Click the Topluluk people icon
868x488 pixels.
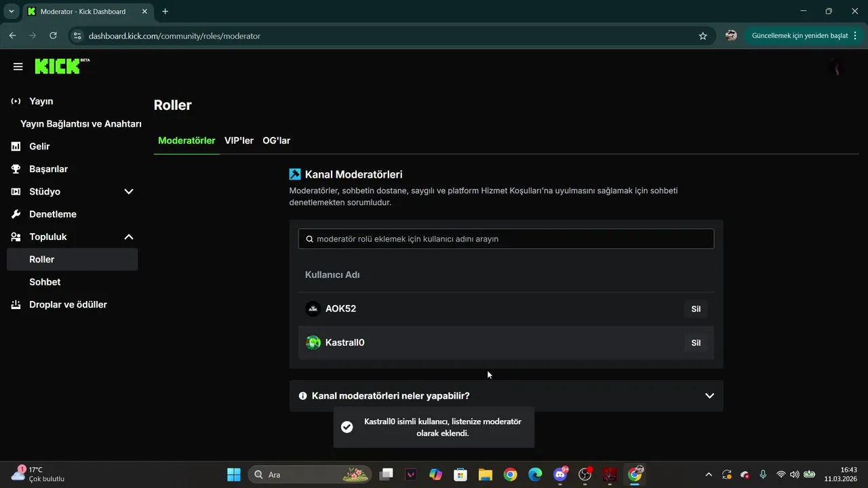16,237
